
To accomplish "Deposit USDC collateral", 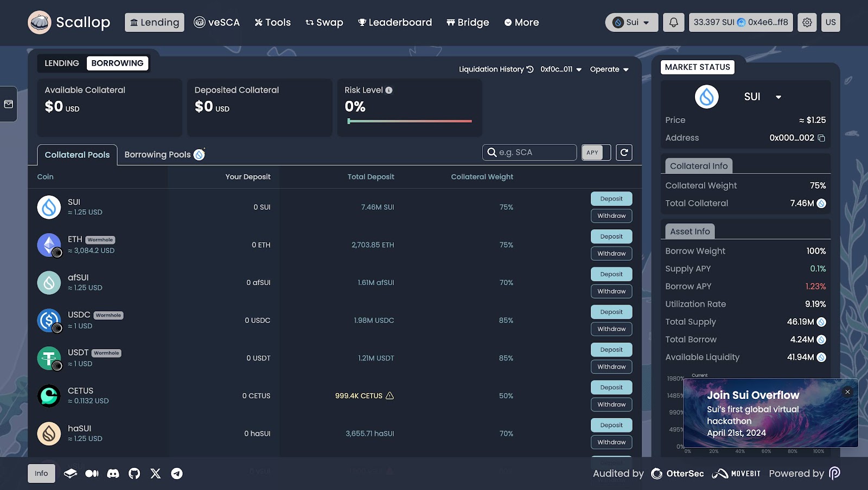I will (611, 312).
